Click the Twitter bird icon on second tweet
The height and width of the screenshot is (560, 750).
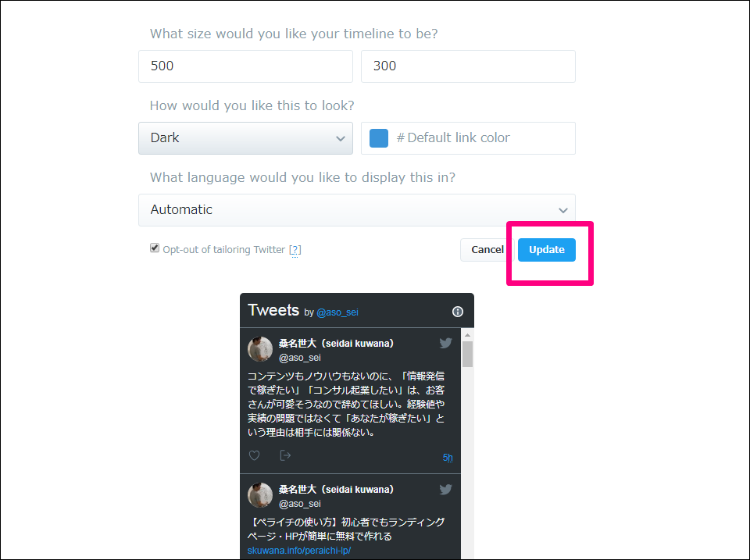445,489
